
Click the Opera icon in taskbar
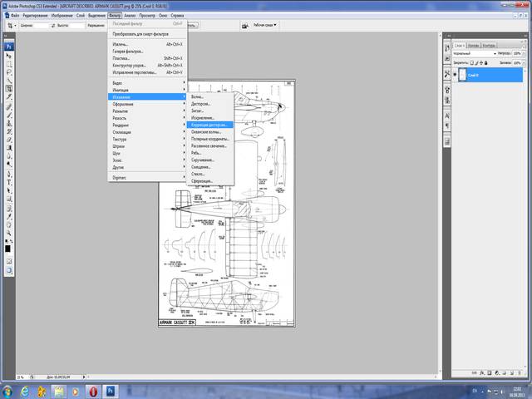(94, 391)
